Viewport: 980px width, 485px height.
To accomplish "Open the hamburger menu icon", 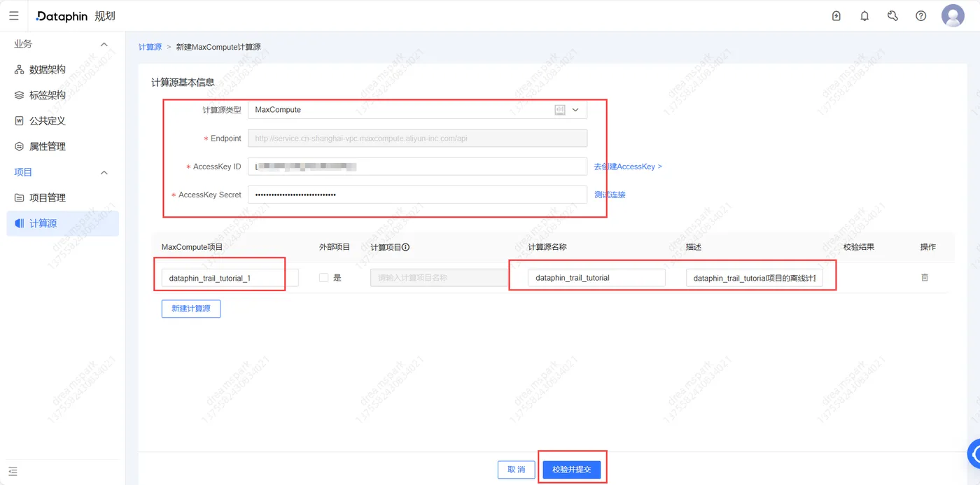I will (14, 15).
